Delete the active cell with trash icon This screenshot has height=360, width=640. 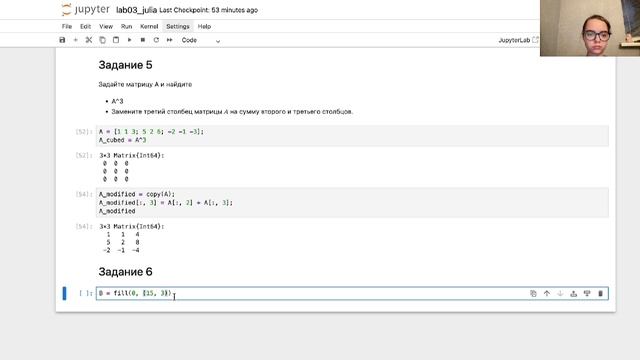[x=600, y=293]
